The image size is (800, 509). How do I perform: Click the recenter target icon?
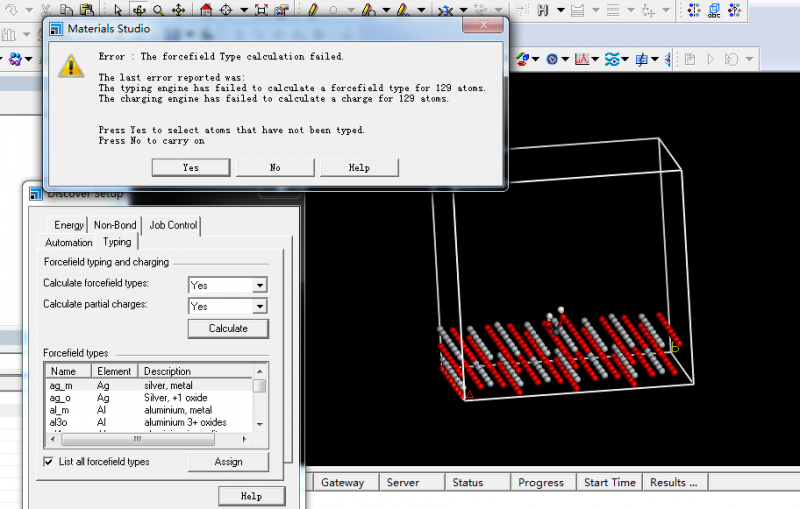pos(227,9)
